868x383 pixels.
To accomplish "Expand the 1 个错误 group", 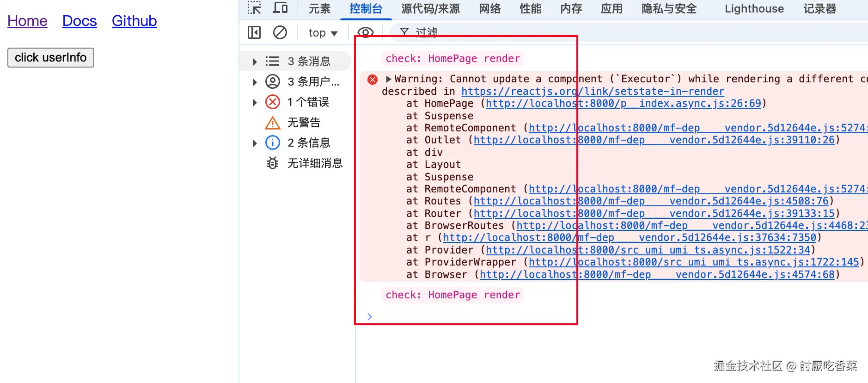I will 255,102.
